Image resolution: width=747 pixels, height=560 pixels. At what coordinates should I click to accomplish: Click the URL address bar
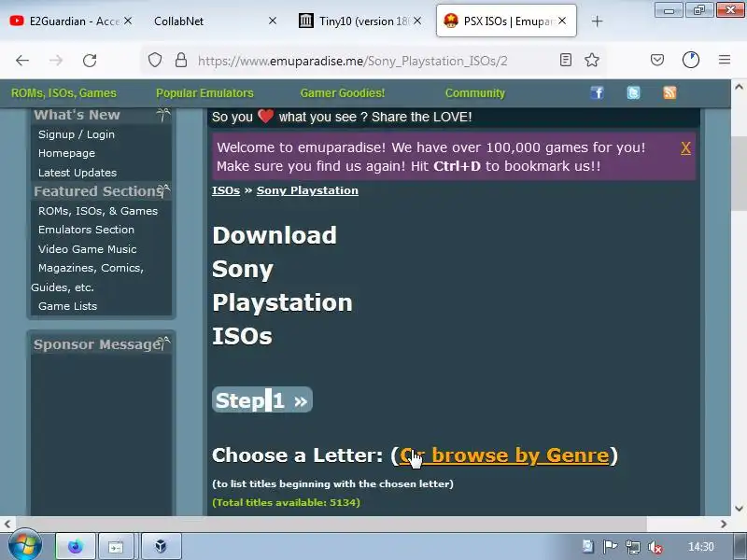pos(353,61)
